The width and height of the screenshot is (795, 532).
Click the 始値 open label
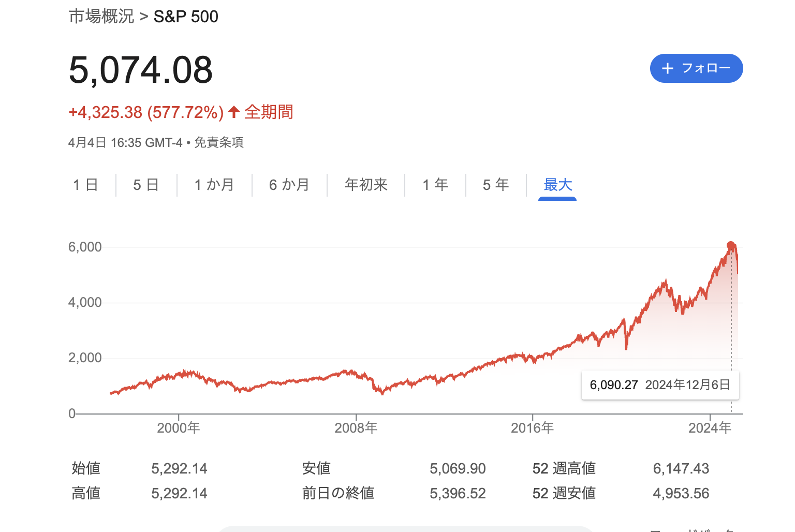86,468
